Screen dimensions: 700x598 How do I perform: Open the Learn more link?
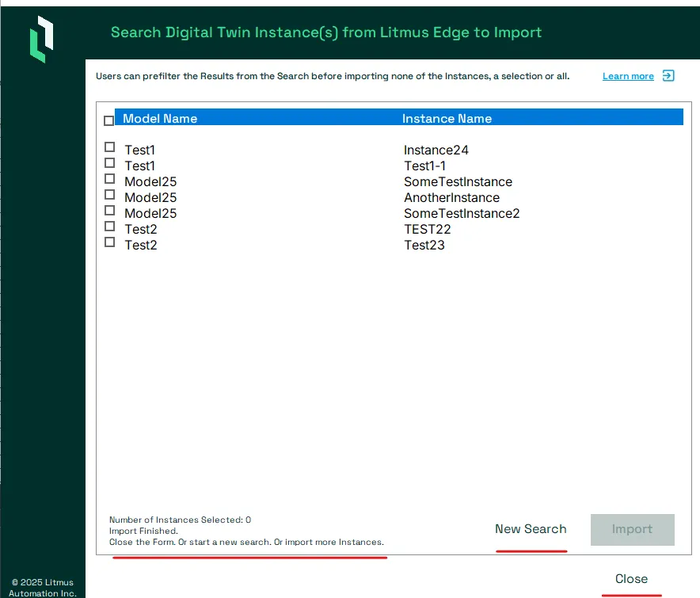[x=628, y=76]
